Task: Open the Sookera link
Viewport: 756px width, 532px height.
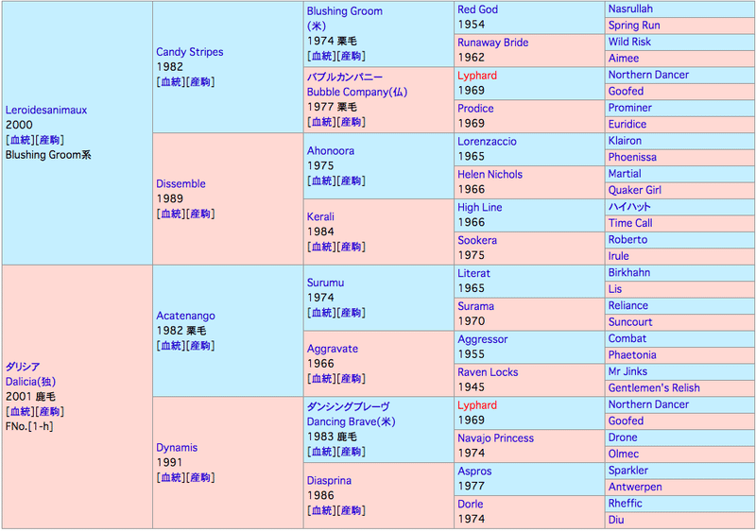Action: [x=477, y=240]
